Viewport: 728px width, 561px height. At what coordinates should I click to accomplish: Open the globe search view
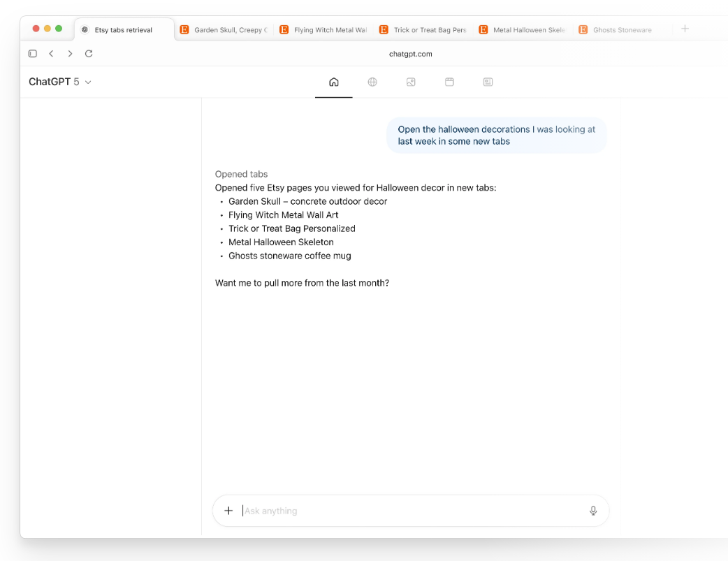click(x=372, y=82)
